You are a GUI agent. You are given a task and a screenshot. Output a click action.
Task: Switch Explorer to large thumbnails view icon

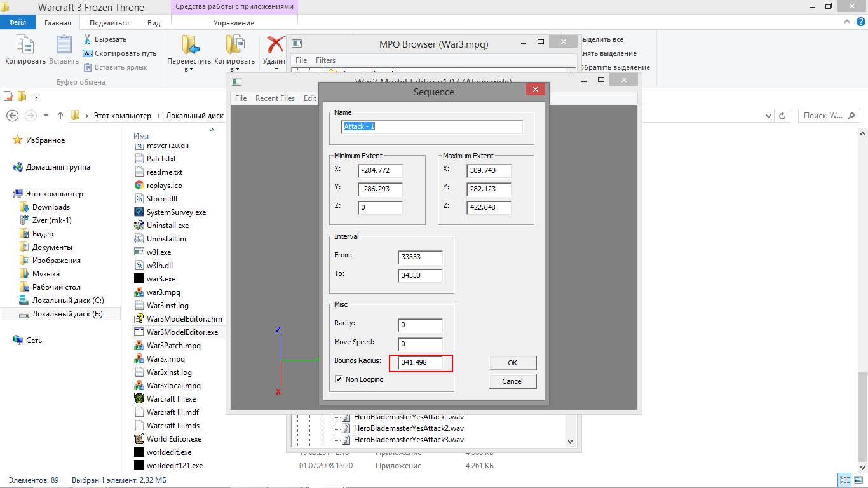click(857, 480)
